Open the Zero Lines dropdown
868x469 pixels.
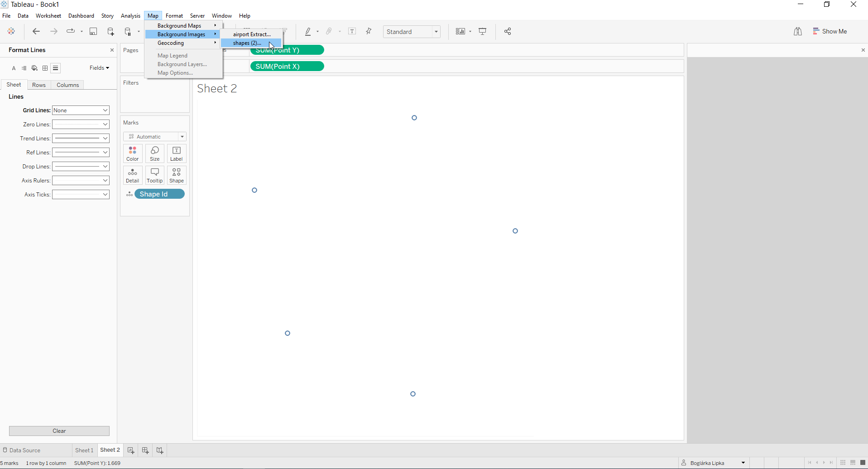81,124
